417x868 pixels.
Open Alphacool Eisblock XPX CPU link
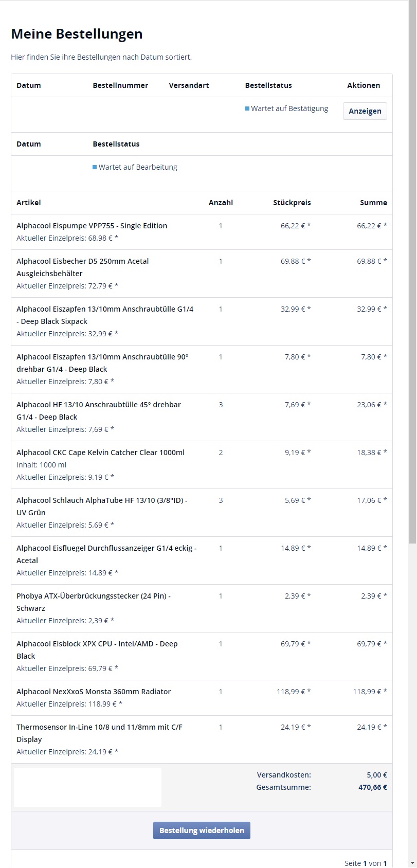[x=97, y=644]
